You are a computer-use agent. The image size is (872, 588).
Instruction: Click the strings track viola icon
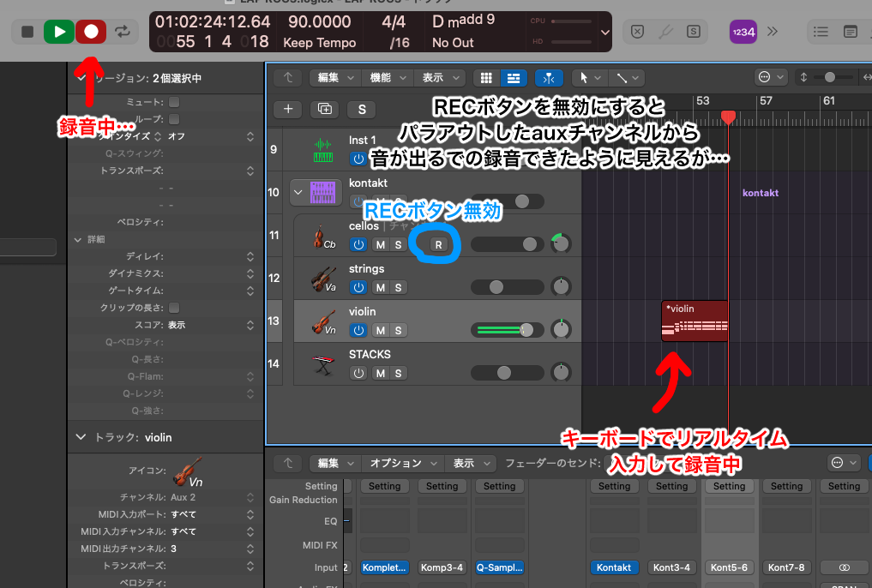[x=323, y=279]
